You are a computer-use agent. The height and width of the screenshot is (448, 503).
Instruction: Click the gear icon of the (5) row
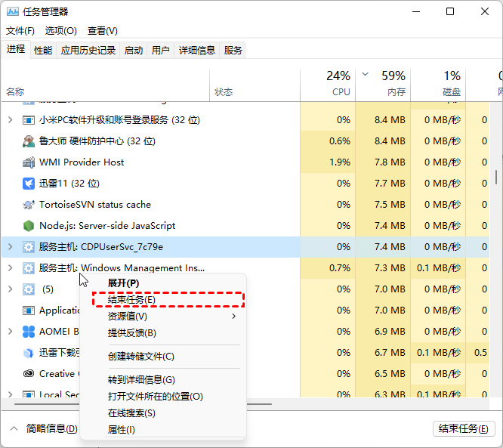point(29,289)
